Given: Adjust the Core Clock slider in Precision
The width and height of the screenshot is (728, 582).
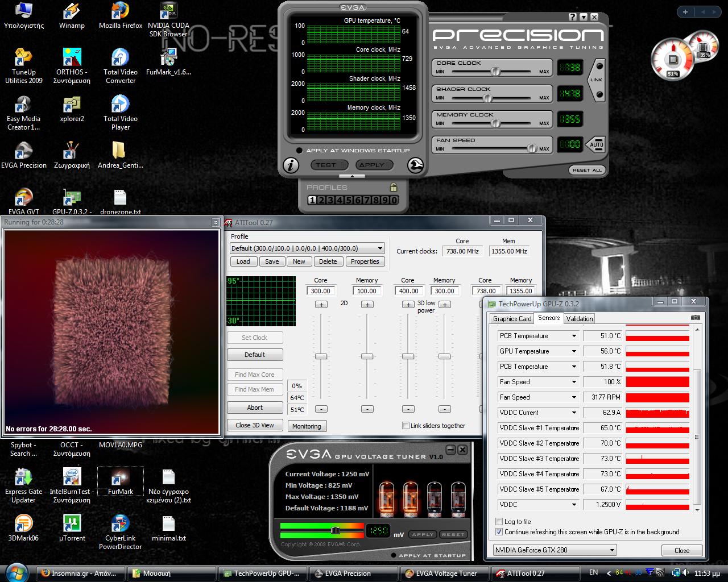Looking at the screenshot, I should (x=496, y=72).
